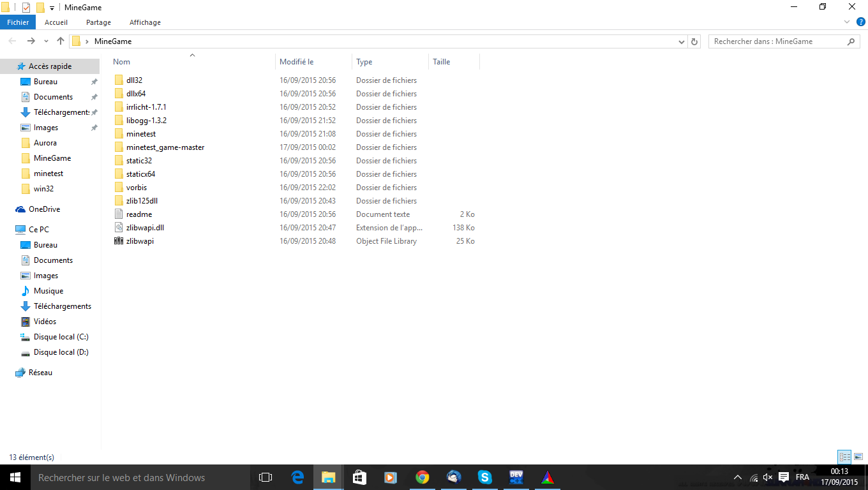Unpin Bureau from quick access
Image resolution: width=868 pixels, height=490 pixels.
pyautogui.click(x=94, y=82)
